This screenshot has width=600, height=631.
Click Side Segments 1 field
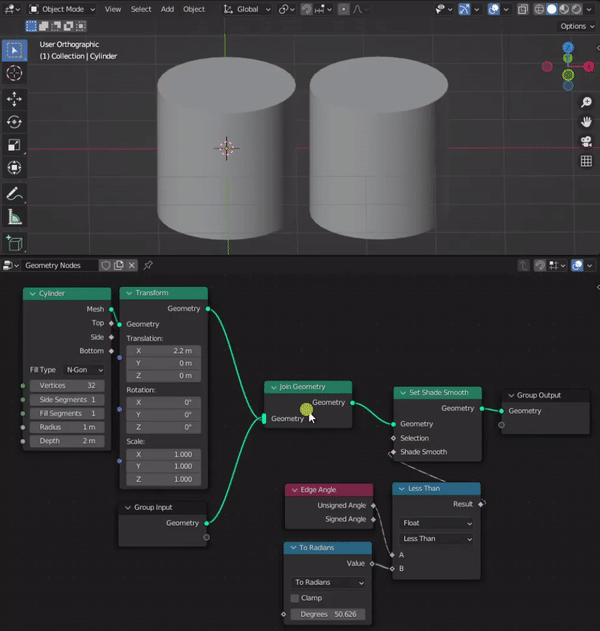click(x=67, y=400)
